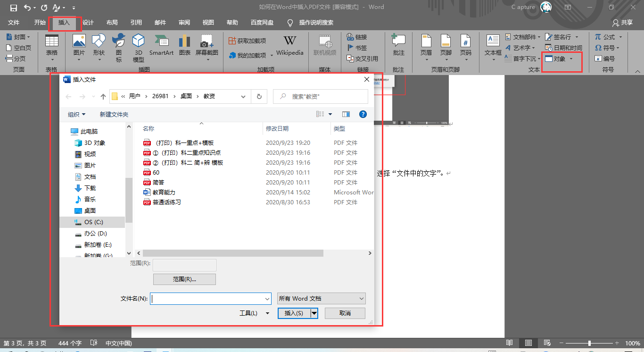644x352 pixels.
Task: Insert a 图表 chart
Action: point(185,45)
